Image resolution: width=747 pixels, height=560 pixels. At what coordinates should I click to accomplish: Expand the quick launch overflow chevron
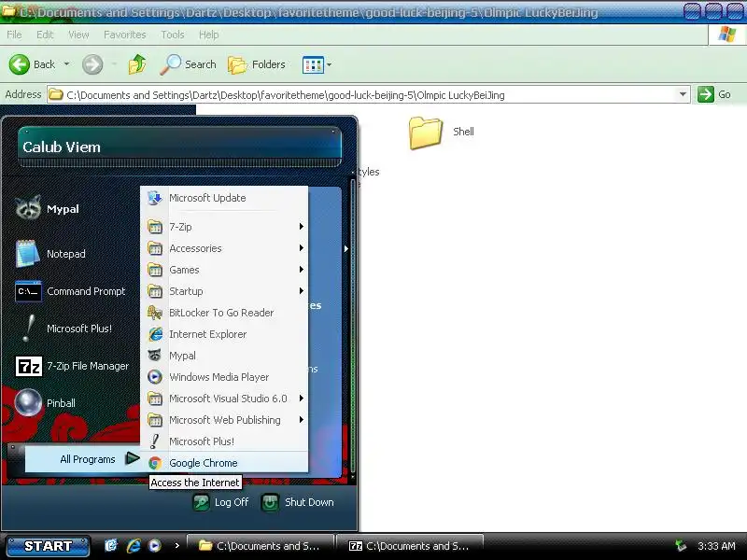(x=177, y=546)
